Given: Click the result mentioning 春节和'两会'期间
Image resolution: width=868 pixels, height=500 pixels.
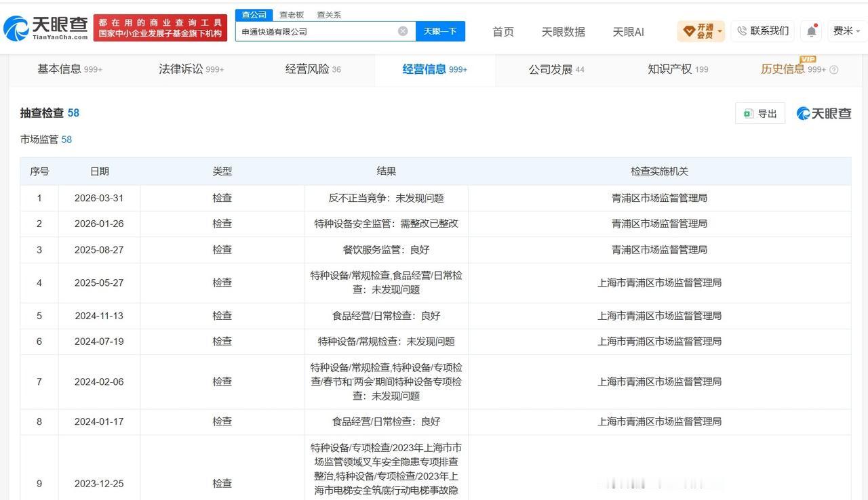Looking at the screenshot, I should tap(386, 381).
